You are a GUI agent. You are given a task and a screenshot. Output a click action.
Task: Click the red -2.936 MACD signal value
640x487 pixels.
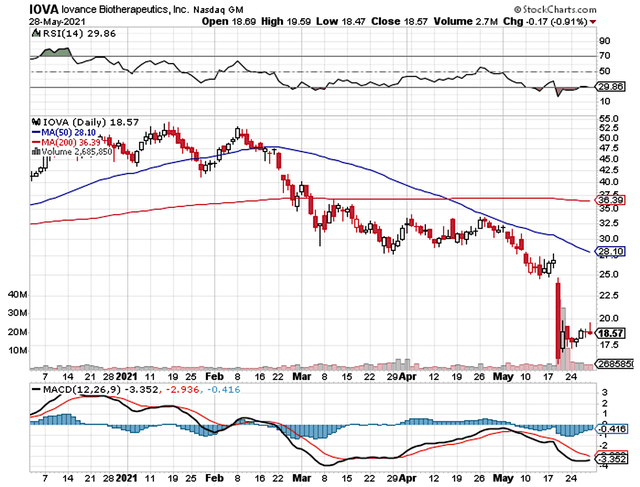[182, 390]
